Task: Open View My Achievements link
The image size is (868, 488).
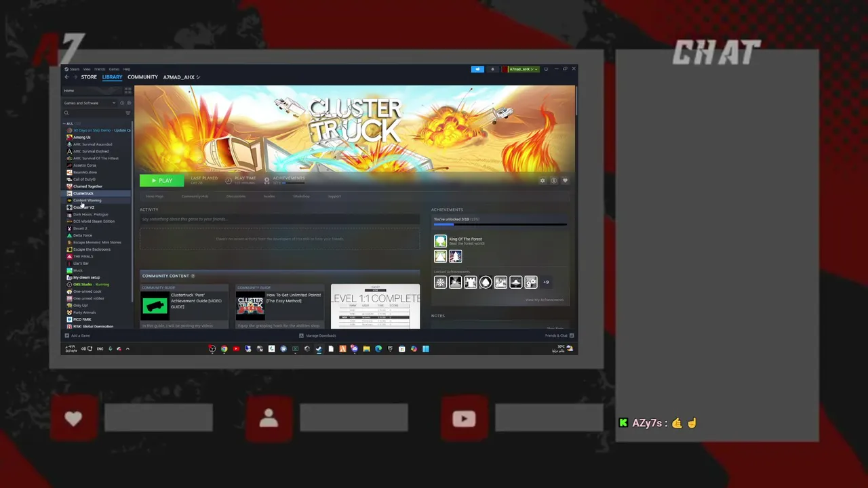Action: (544, 300)
